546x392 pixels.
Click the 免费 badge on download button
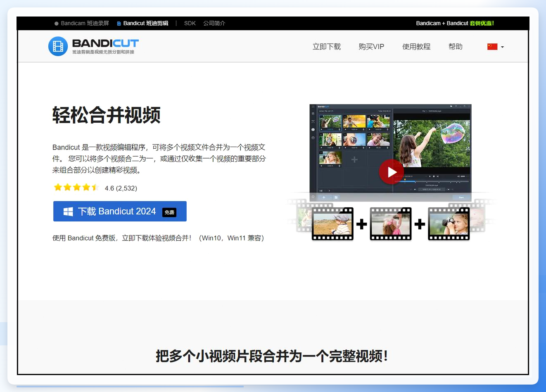(x=169, y=212)
